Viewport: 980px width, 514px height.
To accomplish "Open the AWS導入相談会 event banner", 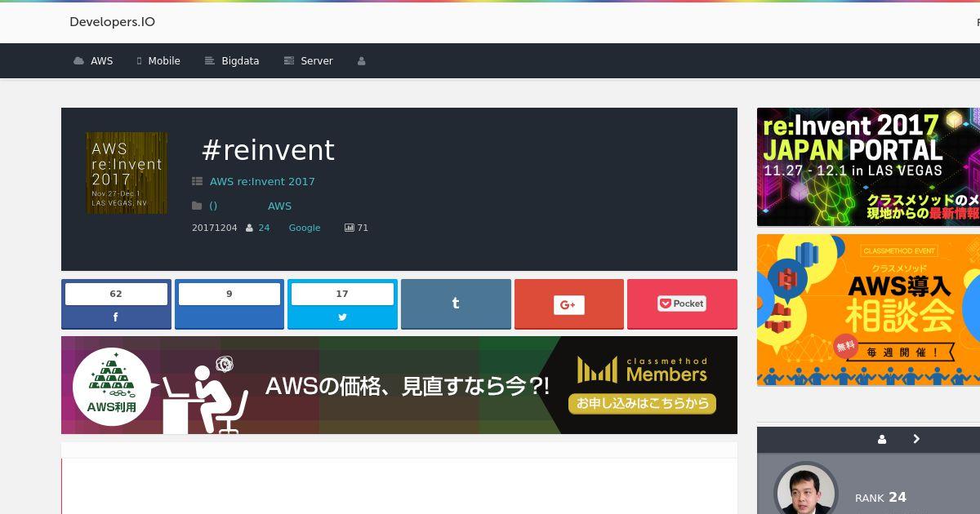I will pyautogui.click(x=868, y=310).
